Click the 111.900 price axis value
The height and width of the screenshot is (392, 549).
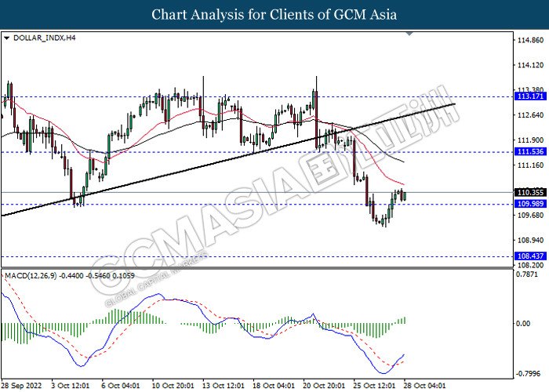click(530, 140)
